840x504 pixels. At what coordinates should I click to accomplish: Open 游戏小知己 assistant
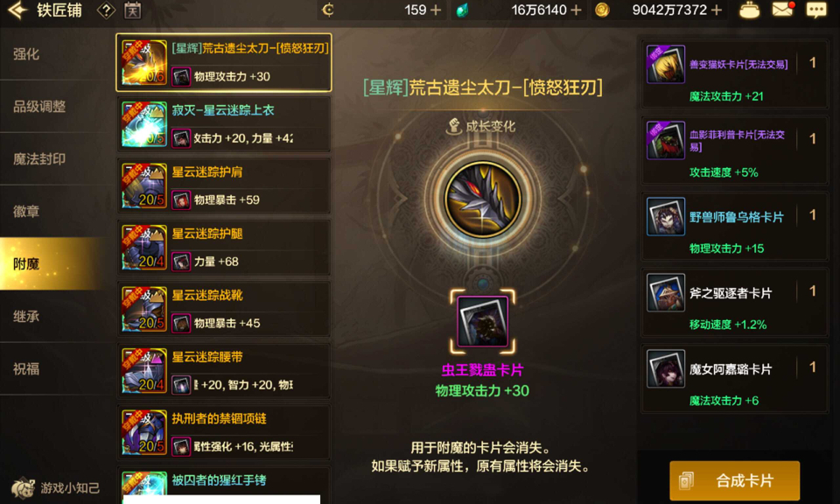tap(56, 488)
